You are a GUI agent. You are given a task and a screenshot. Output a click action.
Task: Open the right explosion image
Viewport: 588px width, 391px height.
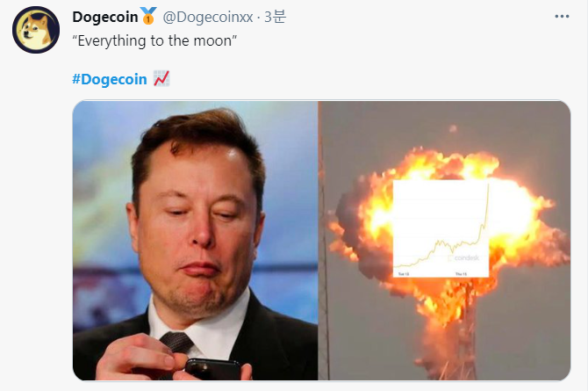pos(444,241)
